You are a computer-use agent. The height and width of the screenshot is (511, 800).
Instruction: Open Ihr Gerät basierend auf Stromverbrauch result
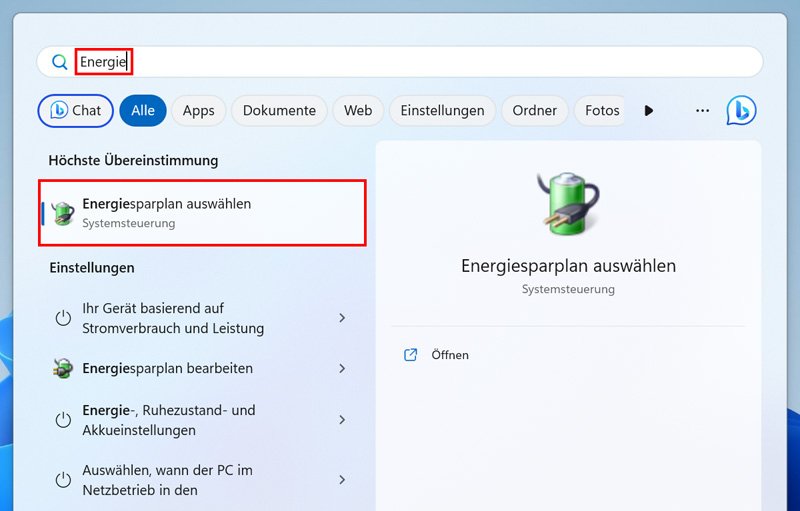tap(203, 318)
